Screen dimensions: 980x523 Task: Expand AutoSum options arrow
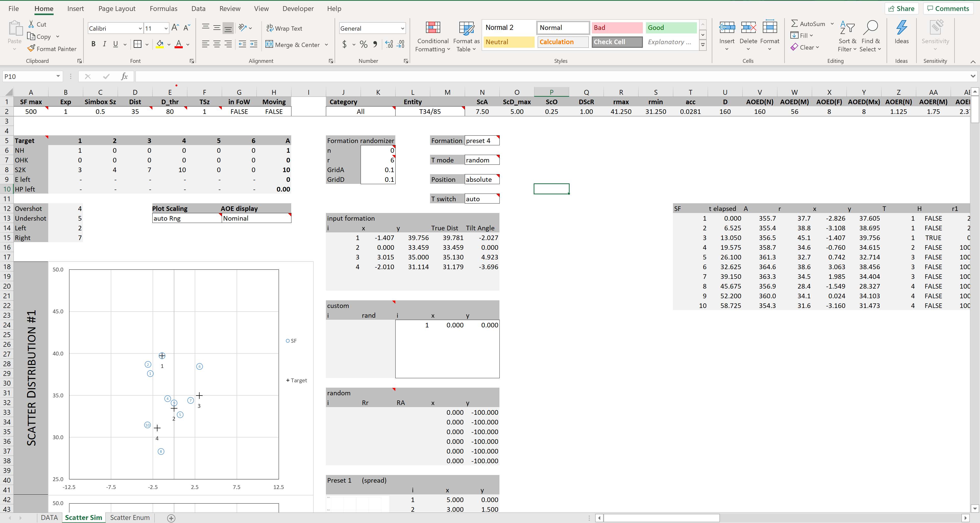coord(832,23)
